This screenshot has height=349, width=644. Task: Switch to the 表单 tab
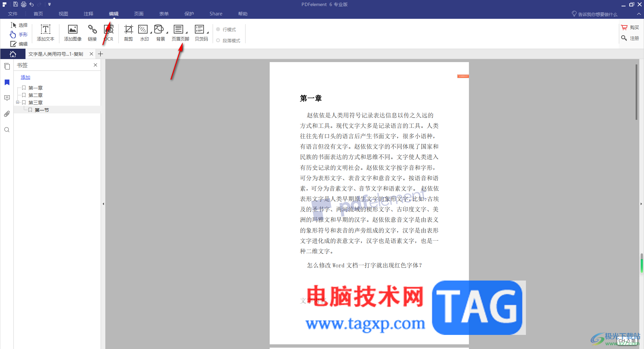[164, 14]
